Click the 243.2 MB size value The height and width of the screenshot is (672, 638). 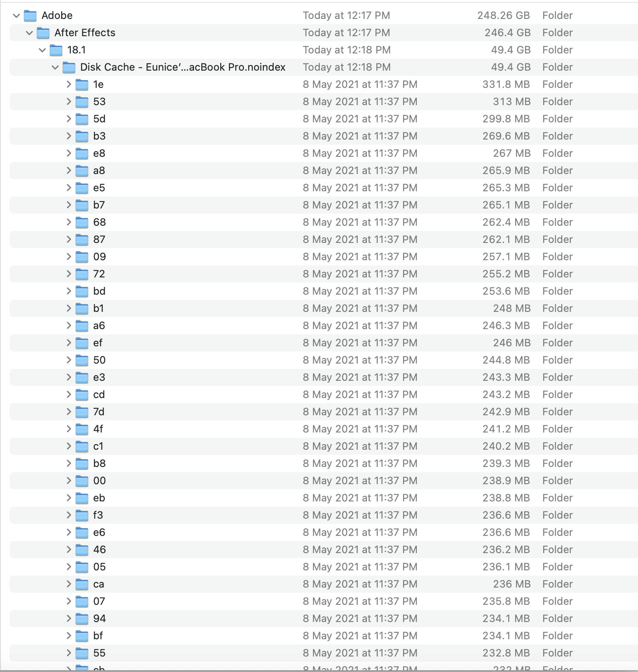click(506, 395)
